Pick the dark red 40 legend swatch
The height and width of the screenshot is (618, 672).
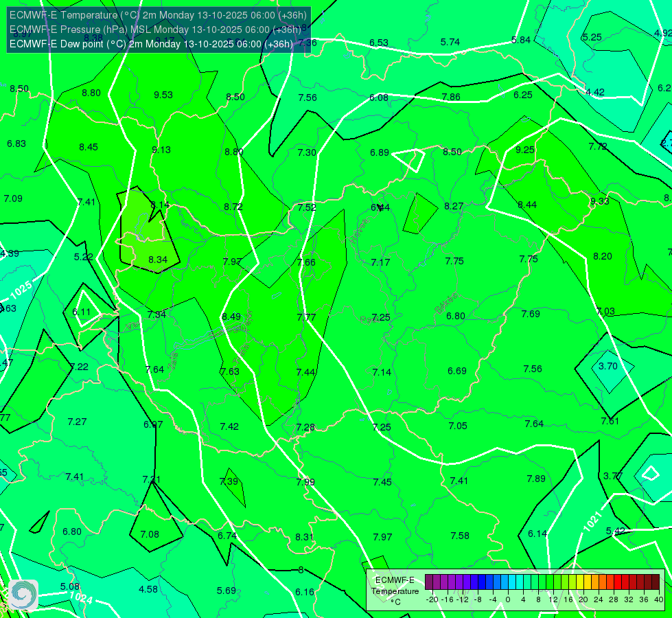[x=656, y=582]
